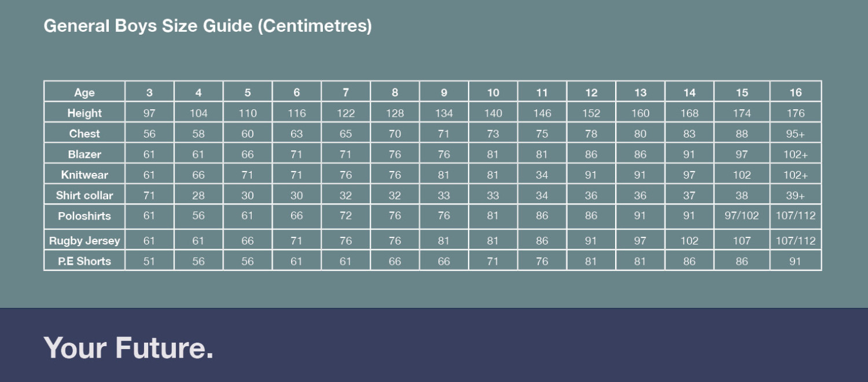Click the 'Chest' row label

[x=84, y=133]
